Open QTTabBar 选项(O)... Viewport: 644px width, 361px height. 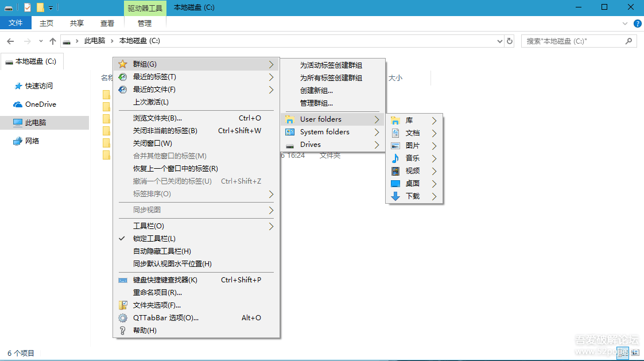coord(196,318)
